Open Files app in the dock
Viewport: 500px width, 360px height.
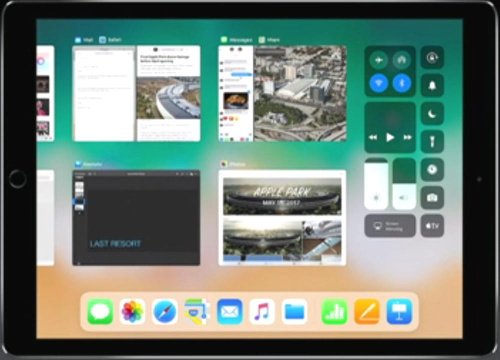pos(294,312)
